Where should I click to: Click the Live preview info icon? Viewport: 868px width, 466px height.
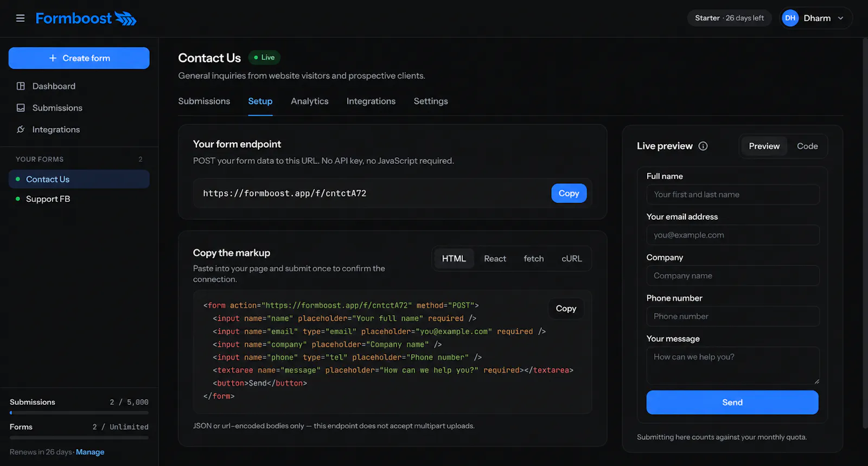click(x=703, y=146)
